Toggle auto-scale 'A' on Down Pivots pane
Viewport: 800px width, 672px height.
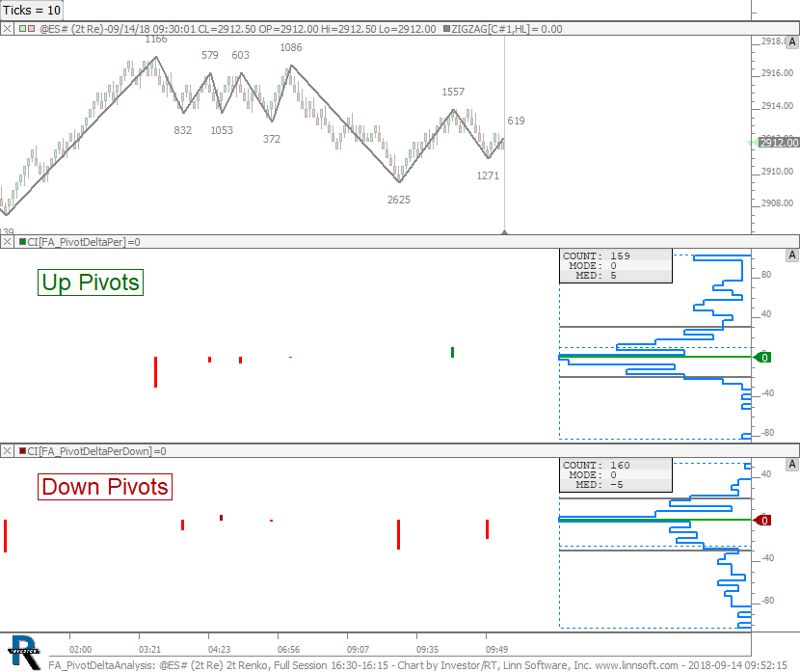click(x=792, y=464)
